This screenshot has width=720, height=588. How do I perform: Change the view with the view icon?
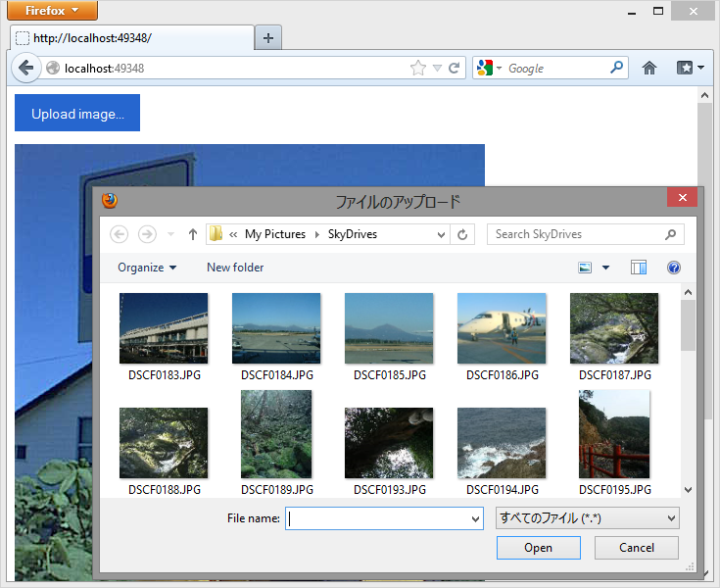[585, 268]
